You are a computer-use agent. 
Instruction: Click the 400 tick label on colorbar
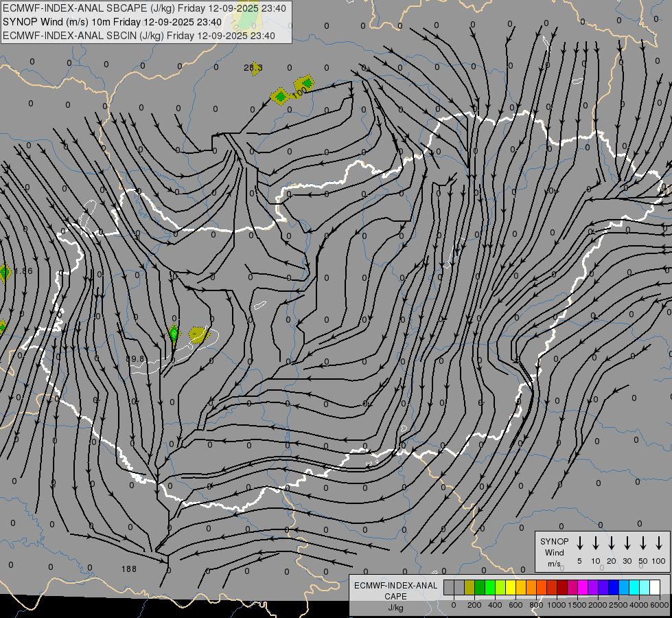click(x=495, y=605)
